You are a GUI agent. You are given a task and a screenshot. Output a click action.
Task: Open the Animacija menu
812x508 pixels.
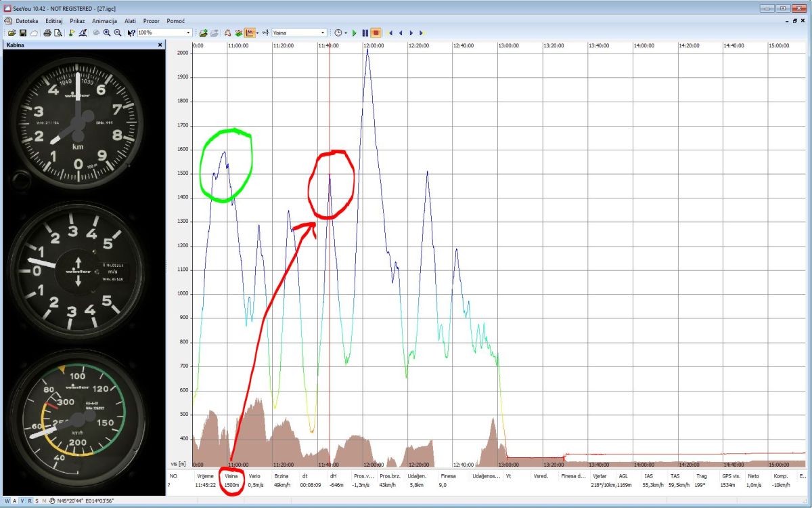105,21
